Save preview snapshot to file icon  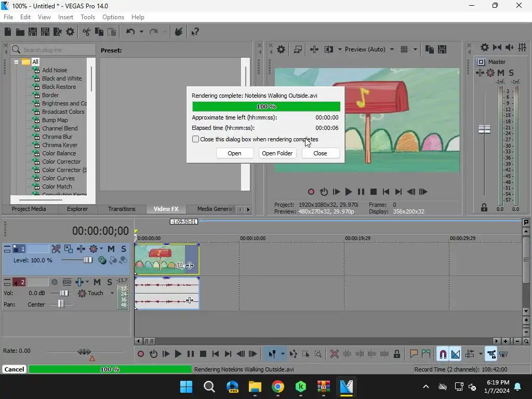click(x=442, y=49)
